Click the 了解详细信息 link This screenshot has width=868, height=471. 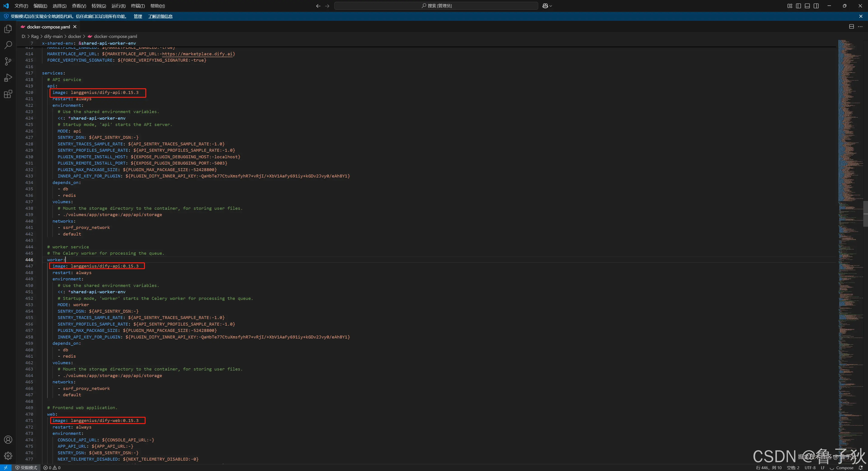pos(160,16)
